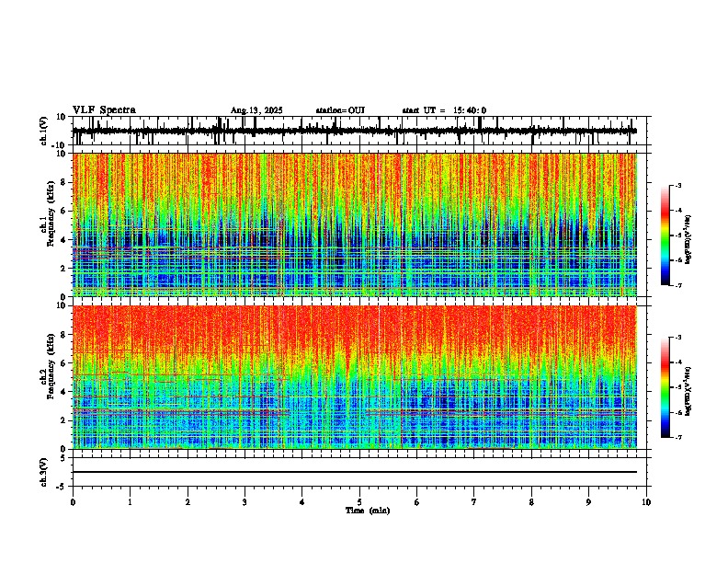Image resolution: width=728 pixels, height=563 pixels.
Task: Click the time axis tick label "3"
Action: click(245, 502)
